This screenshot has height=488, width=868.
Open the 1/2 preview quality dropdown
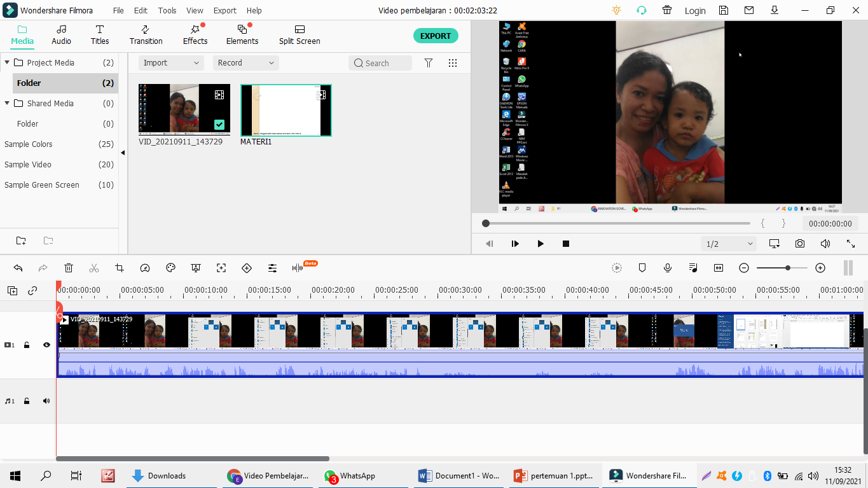tap(729, 244)
